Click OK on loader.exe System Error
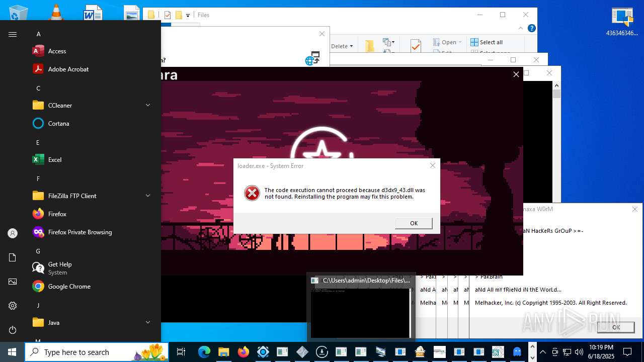The height and width of the screenshot is (362, 644). [x=414, y=223]
